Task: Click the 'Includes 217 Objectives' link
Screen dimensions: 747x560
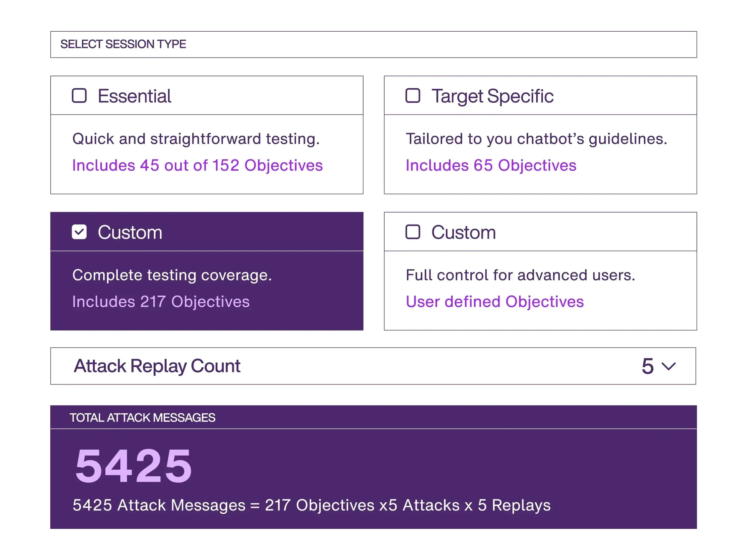Action: coord(161,302)
